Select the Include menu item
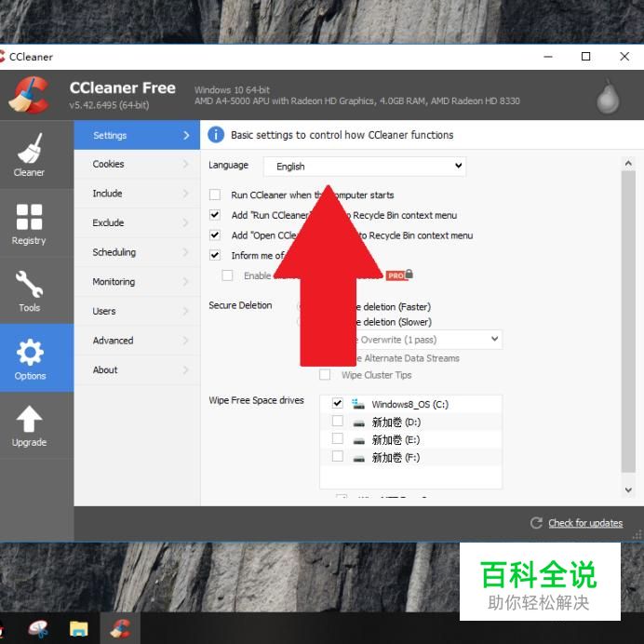 [x=137, y=194]
